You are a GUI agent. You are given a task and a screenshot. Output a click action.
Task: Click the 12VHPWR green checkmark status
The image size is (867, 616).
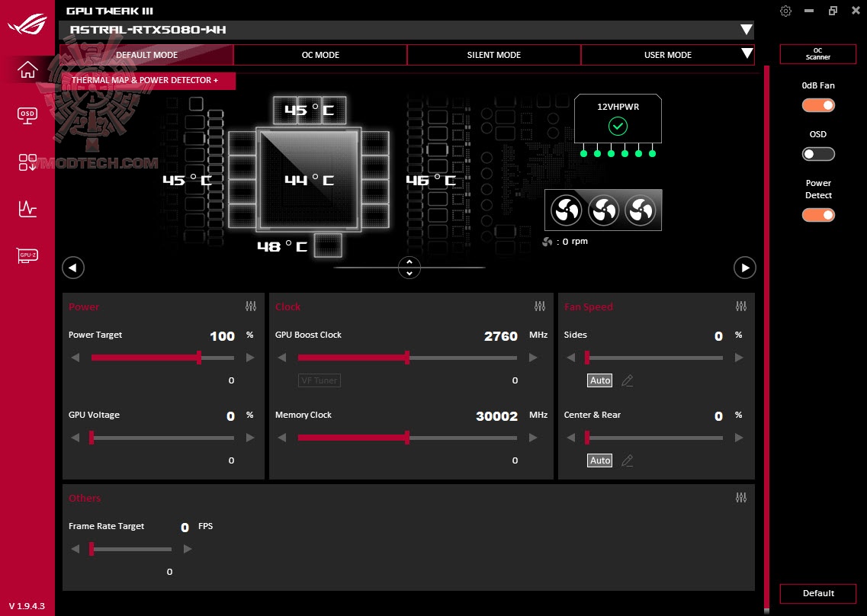(618, 126)
